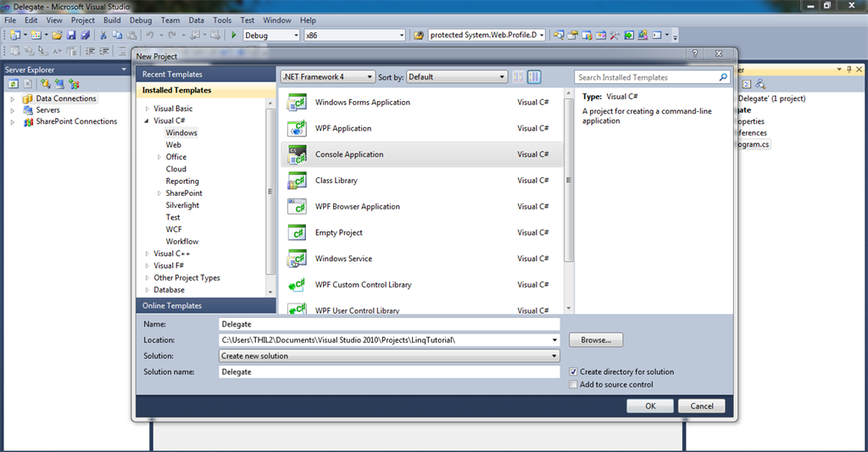Start debugging with the green play icon
Screen dimensions: 868x452
point(234,35)
